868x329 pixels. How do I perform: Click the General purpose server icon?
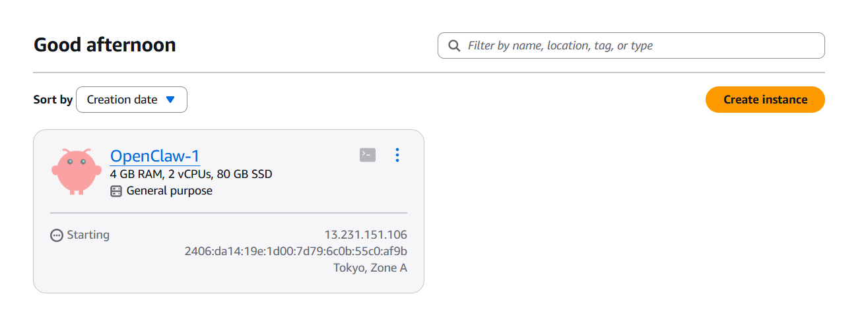click(116, 191)
